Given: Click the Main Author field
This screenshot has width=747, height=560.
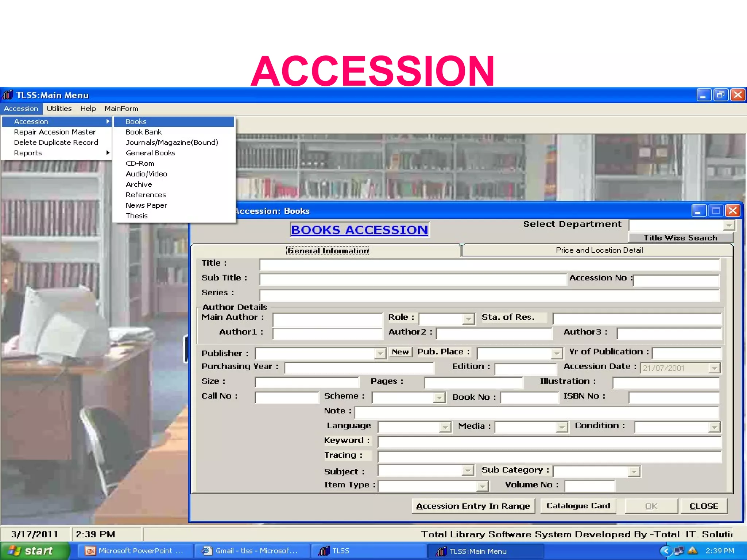Looking at the screenshot, I should 328,319.
